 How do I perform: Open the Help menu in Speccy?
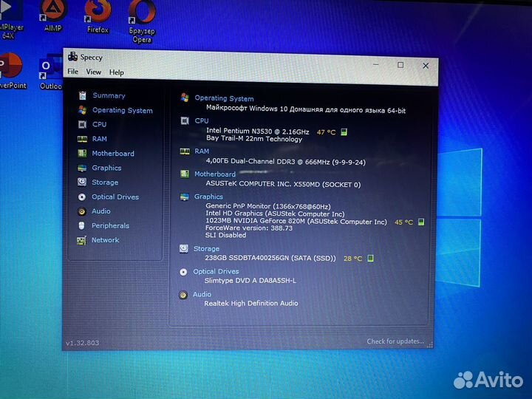(x=117, y=72)
